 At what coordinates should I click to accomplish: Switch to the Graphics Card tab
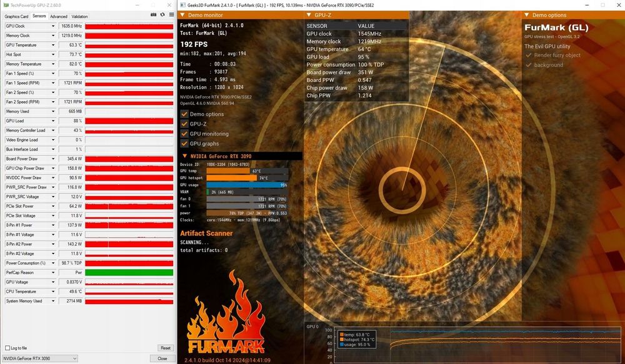pos(16,16)
